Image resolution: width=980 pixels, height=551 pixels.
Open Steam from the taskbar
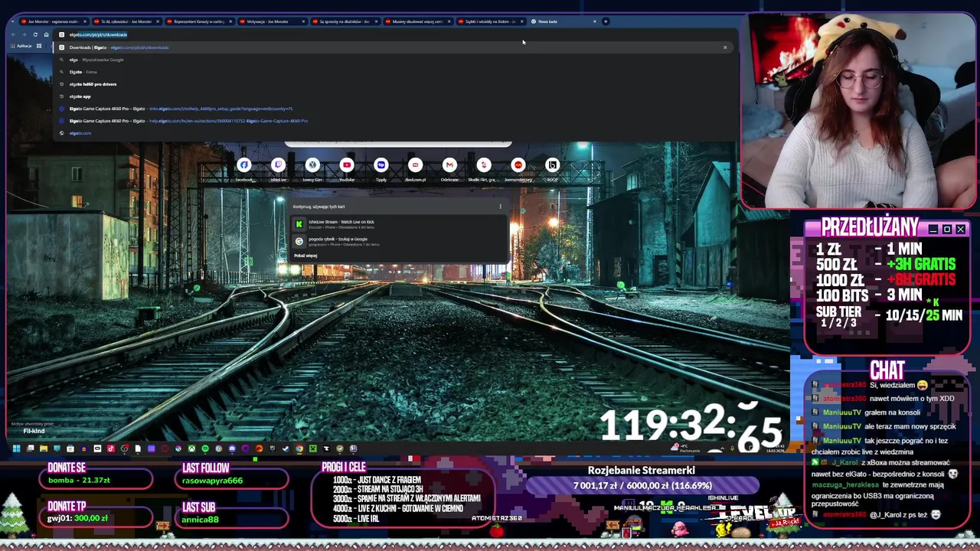[286, 448]
